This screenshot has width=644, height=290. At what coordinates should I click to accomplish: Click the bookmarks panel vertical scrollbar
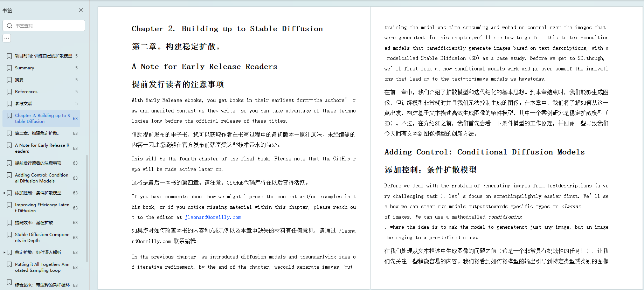click(87, 208)
